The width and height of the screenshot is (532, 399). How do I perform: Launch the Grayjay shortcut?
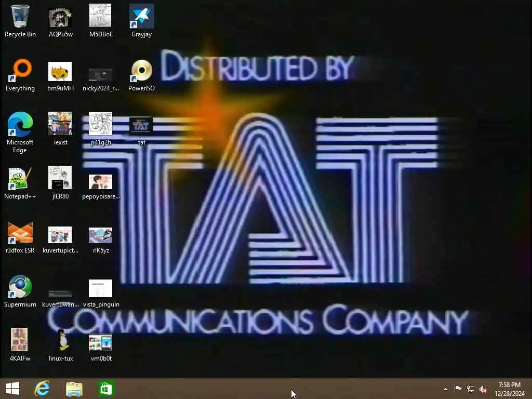[141, 20]
